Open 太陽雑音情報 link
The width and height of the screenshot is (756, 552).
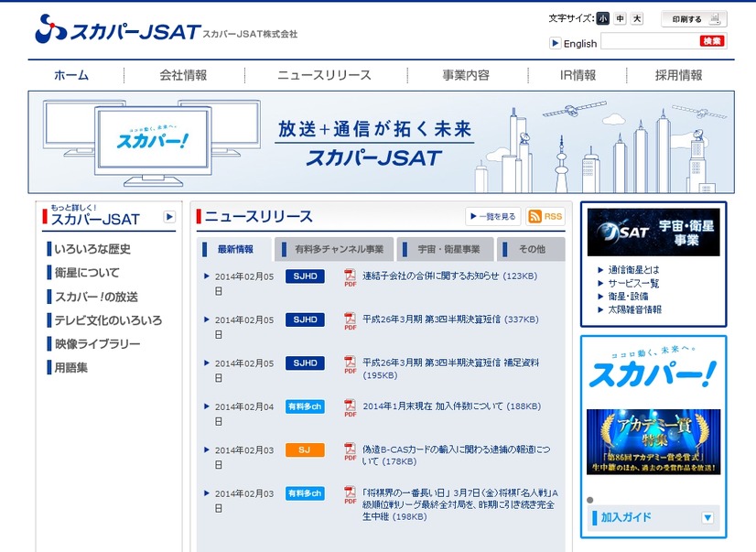coord(634,309)
